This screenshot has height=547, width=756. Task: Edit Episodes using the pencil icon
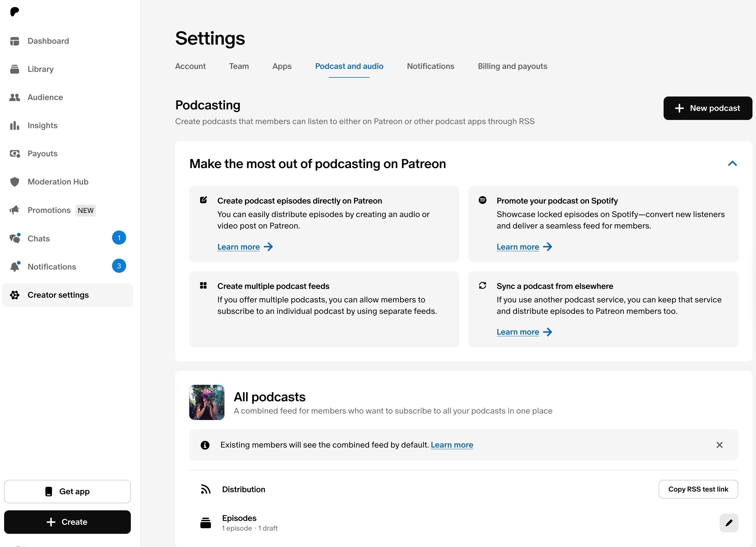click(x=729, y=523)
